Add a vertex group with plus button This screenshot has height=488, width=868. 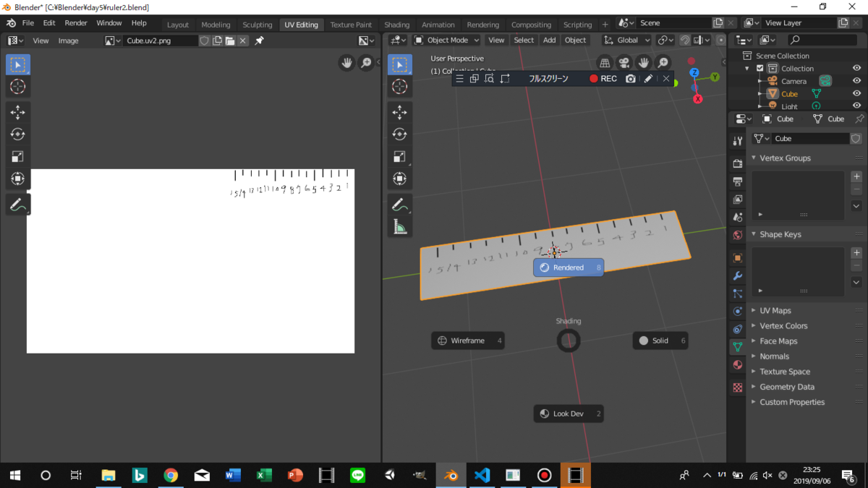[x=856, y=176]
